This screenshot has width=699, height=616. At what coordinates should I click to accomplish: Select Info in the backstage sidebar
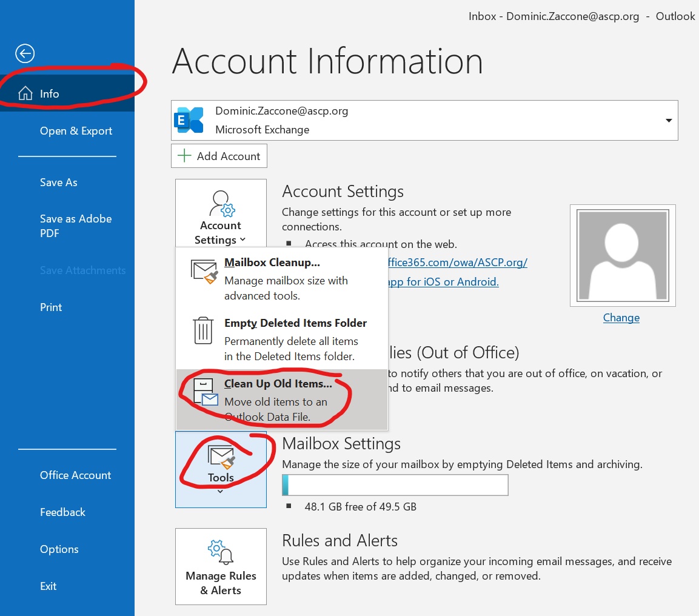pos(67,93)
